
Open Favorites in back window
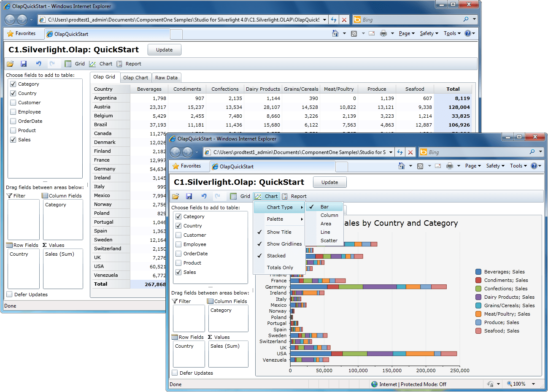point(22,33)
